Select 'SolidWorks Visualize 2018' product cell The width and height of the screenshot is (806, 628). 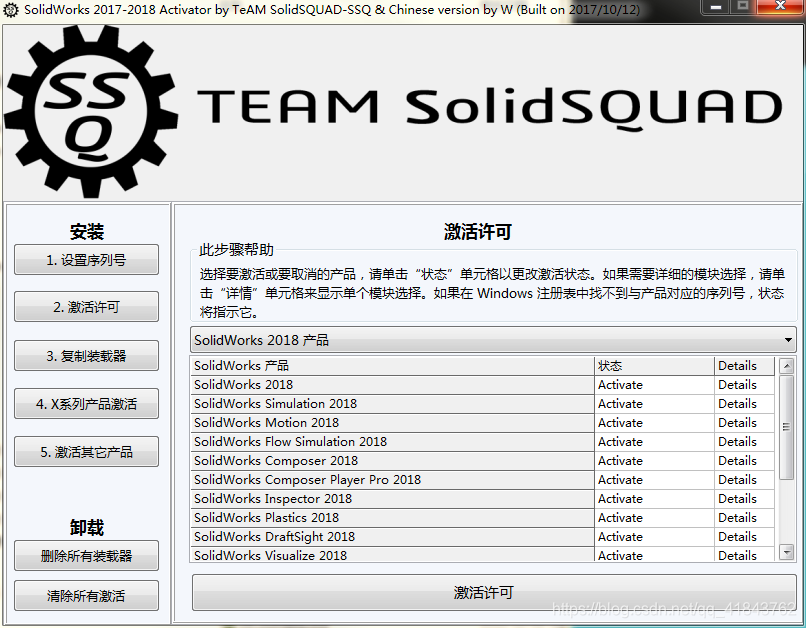pos(392,555)
